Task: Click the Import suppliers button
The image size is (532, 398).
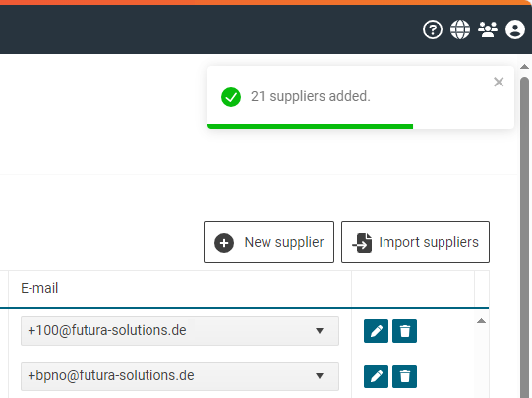Action: point(415,242)
